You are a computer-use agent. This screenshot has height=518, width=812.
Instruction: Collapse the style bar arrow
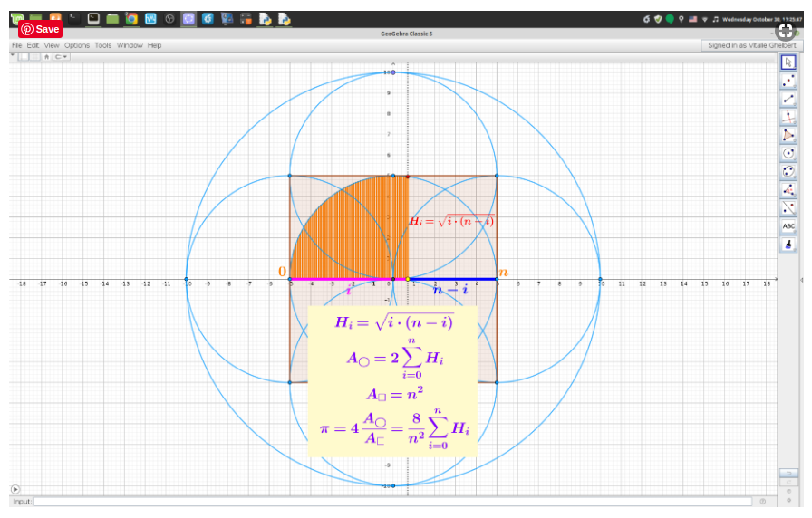coord(13,55)
